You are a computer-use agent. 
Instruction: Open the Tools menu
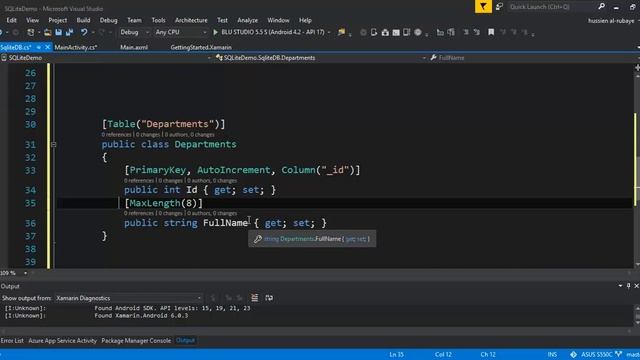[158, 20]
